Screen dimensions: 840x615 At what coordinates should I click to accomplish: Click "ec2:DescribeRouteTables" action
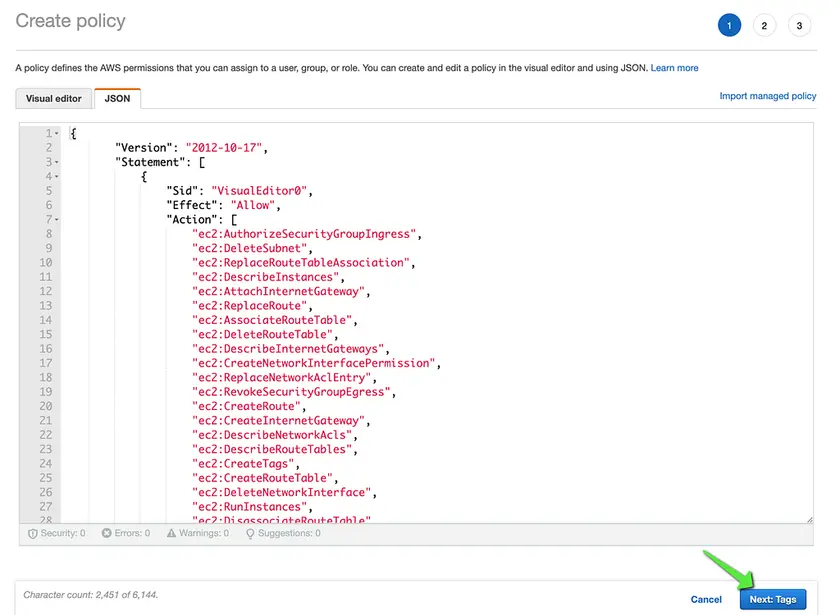coord(272,449)
